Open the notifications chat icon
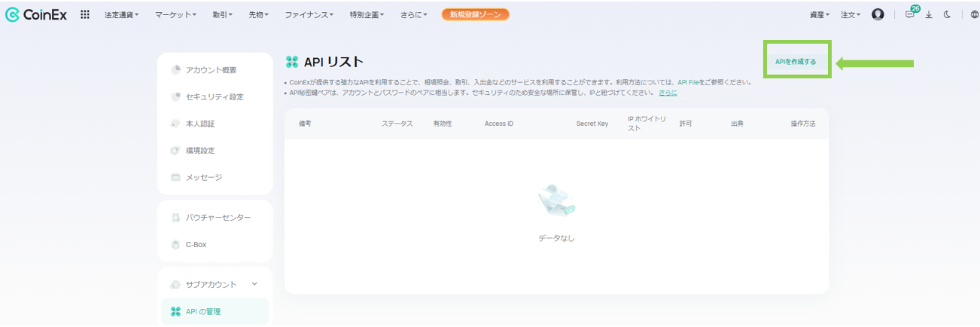980x327 pixels. (x=910, y=14)
